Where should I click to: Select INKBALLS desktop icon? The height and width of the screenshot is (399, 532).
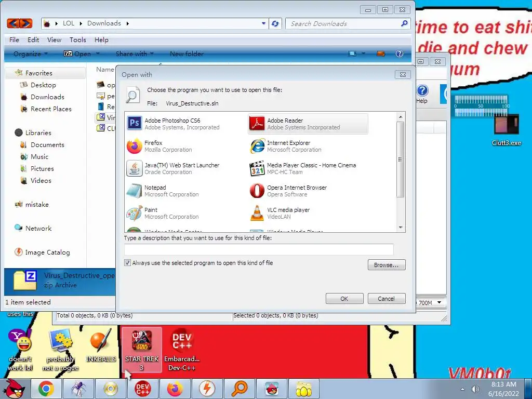point(101,346)
